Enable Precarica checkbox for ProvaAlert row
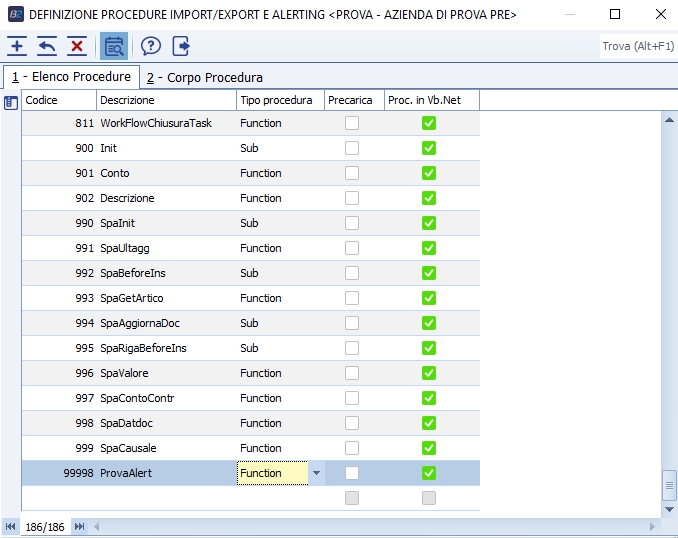The width and height of the screenshot is (678, 538). 352,473
